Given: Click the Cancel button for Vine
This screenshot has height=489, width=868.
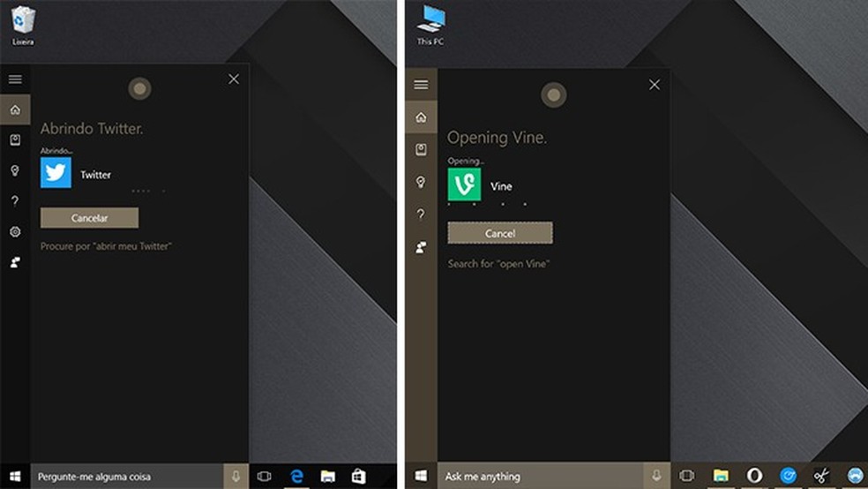Looking at the screenshot, I should tap(500, 233).
